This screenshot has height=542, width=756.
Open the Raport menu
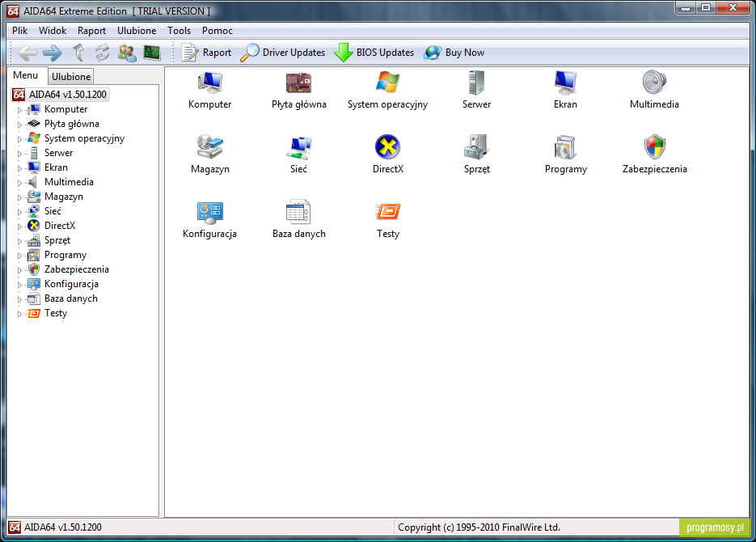(x=91, y=31)
